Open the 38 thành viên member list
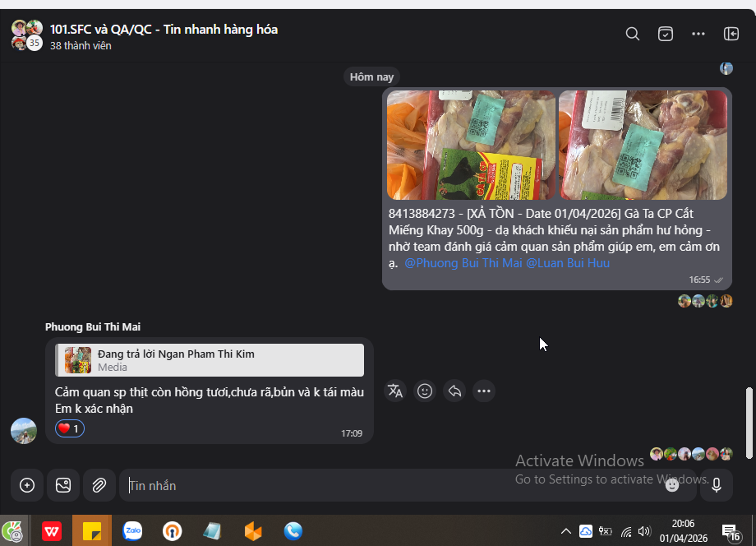 (81, 46)
